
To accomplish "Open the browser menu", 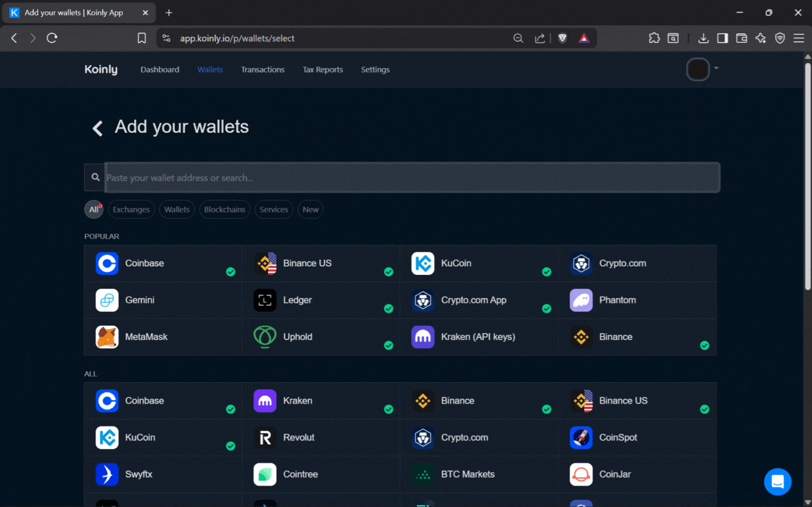I will point(800,38).
